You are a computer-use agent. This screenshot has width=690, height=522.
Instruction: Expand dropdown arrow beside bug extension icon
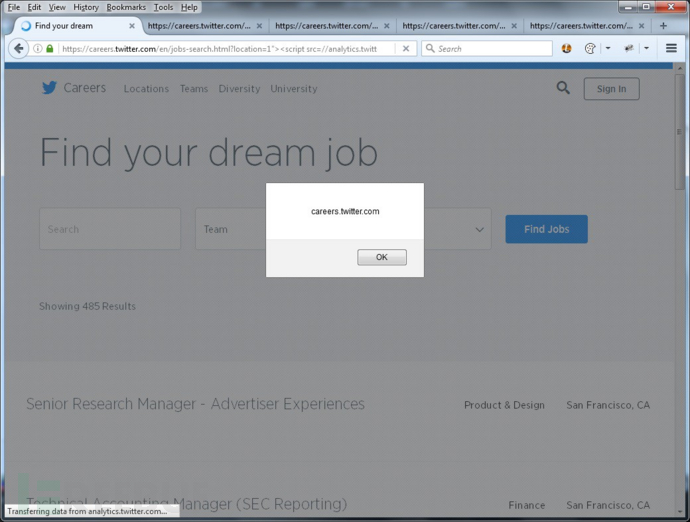[x=646, y=48]
